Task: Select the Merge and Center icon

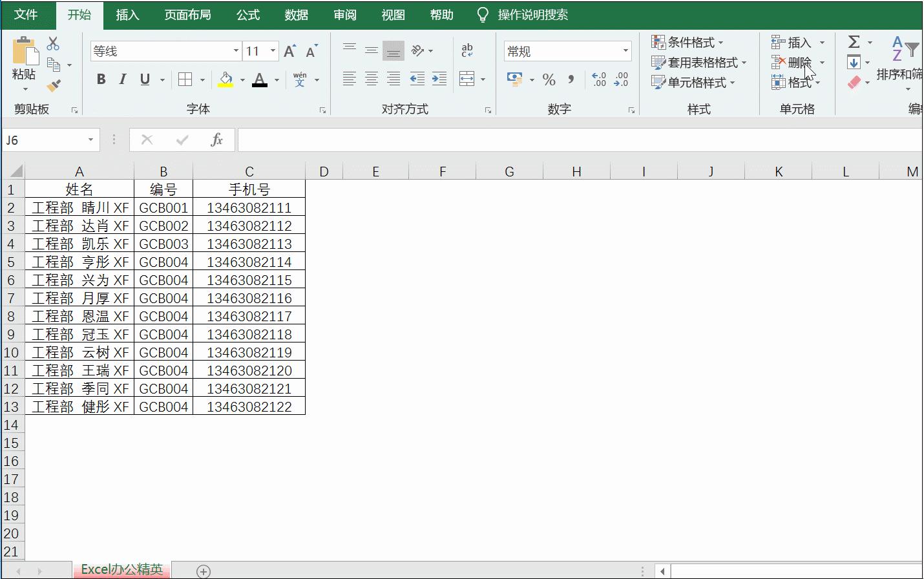Action: [x=468, y=79]
